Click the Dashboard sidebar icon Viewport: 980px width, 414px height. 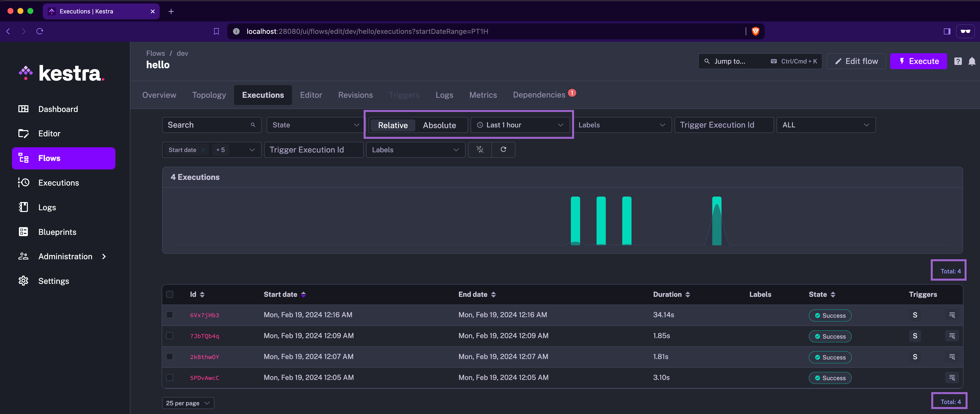[23, 109]
